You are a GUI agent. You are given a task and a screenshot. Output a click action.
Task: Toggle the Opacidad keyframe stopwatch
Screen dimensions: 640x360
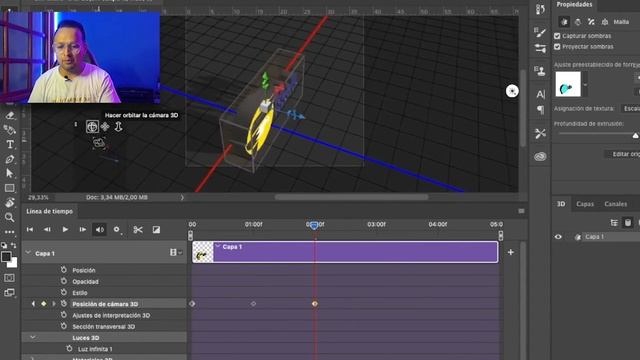pos(64,281)
